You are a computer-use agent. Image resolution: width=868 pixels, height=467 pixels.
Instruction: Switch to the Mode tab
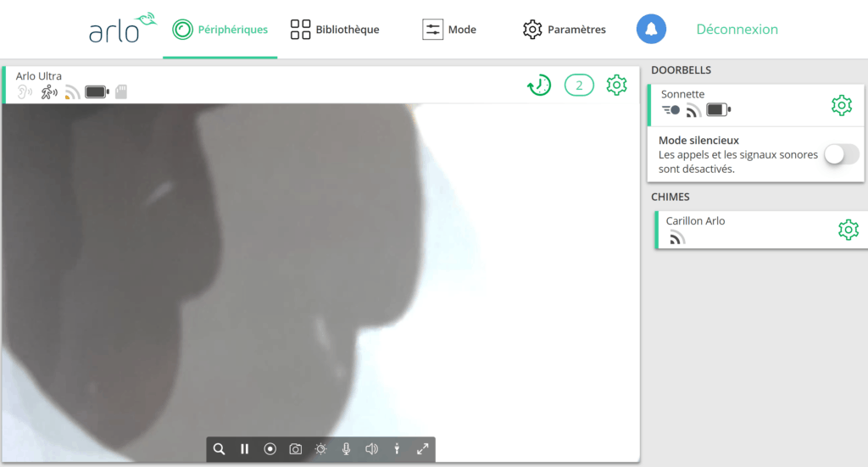tap(449, 30)
